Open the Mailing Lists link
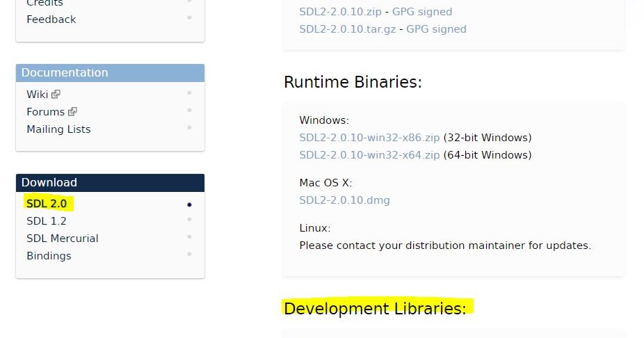This screenshot has width=644, height=338. (58, 129)
